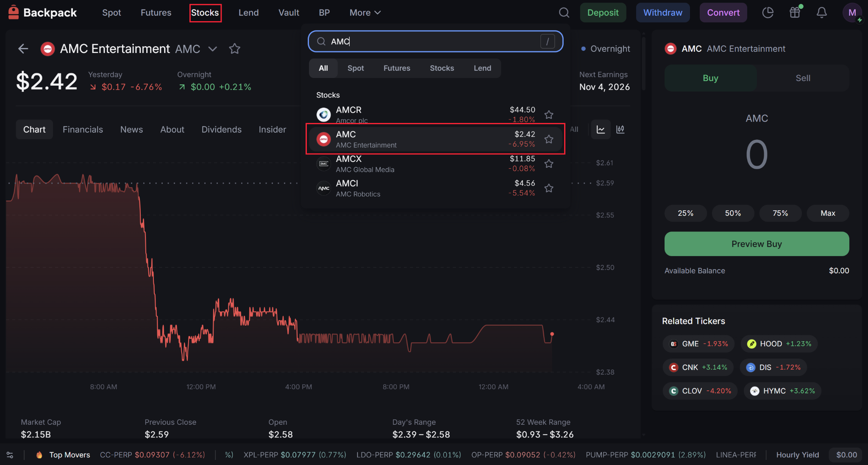
Task: Filter search results by All
Action: tap(323, 68)
